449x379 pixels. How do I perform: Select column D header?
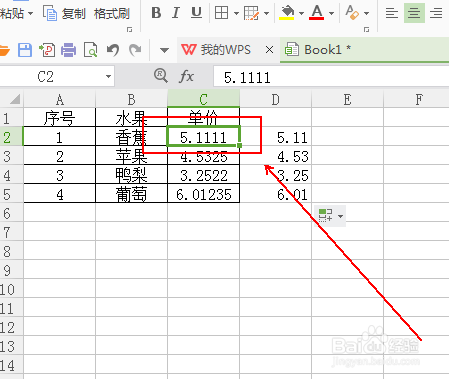[x=275, y=99]
